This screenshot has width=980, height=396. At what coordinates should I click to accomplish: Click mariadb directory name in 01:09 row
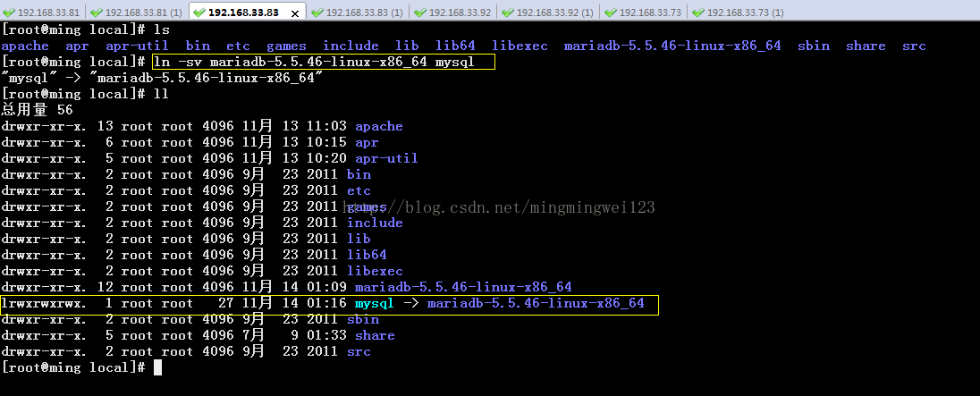[463, 287]
